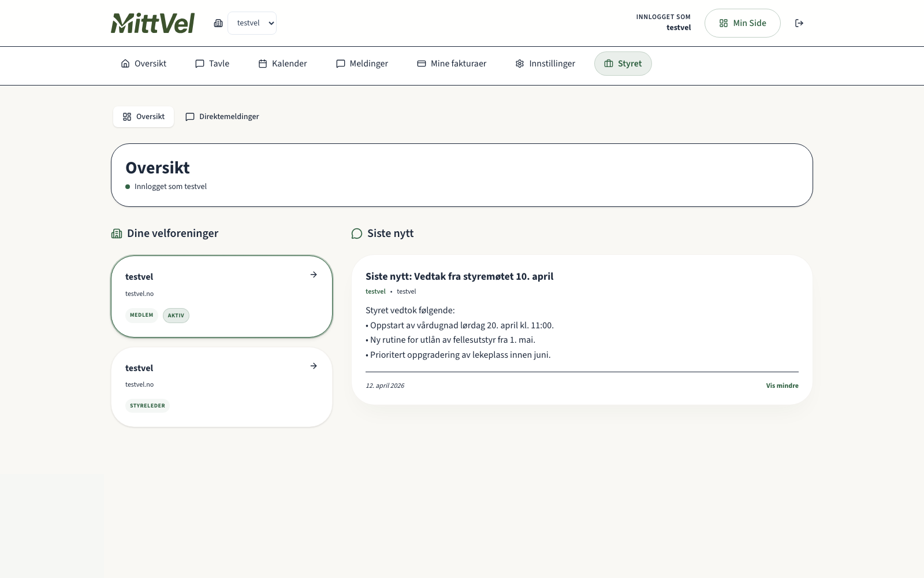Open the Tavle menu item
924x578 pixels.
pyautogui.click(x=213, y=64)
